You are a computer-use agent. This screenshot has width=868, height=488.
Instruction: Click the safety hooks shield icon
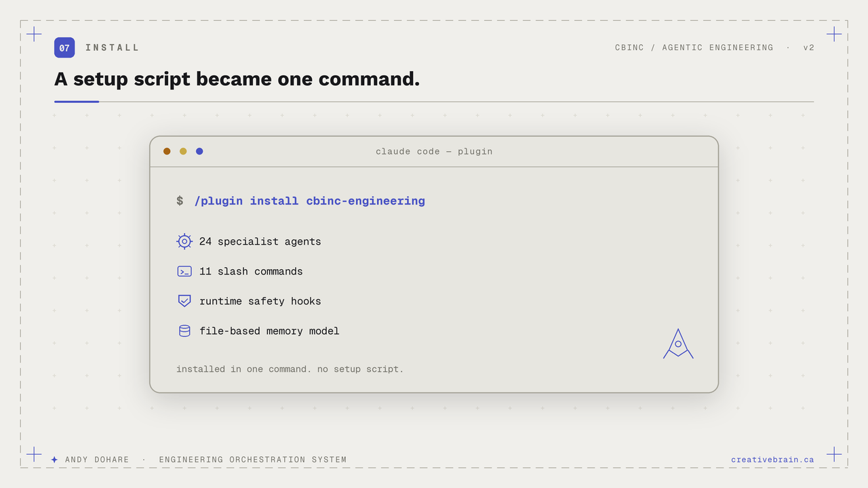(184, 301)
